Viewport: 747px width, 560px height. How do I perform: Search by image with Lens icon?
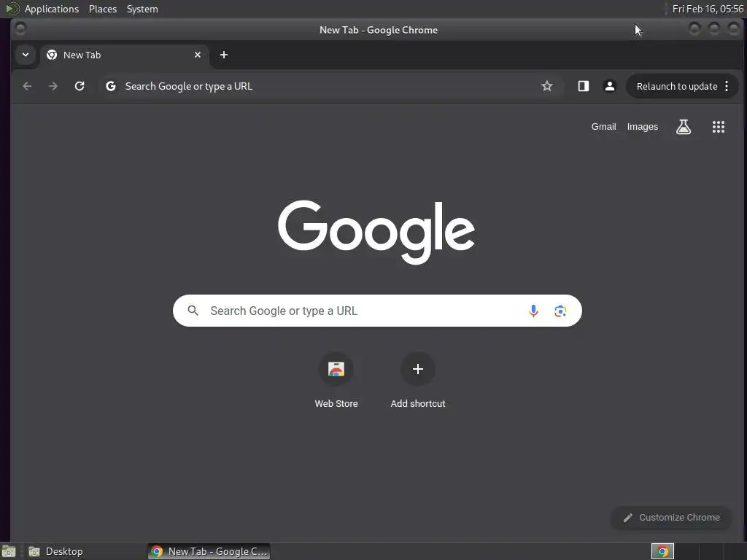[x=560, y=311]
